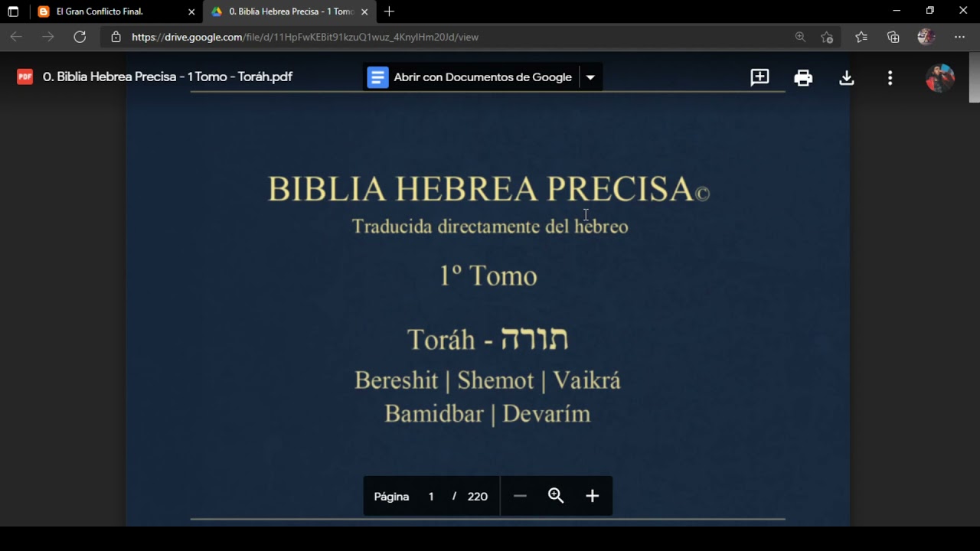Screen dimensions: 980x551
Task: Zoom out with minus button
Action: pyautogui.click(x=520, y=496)
